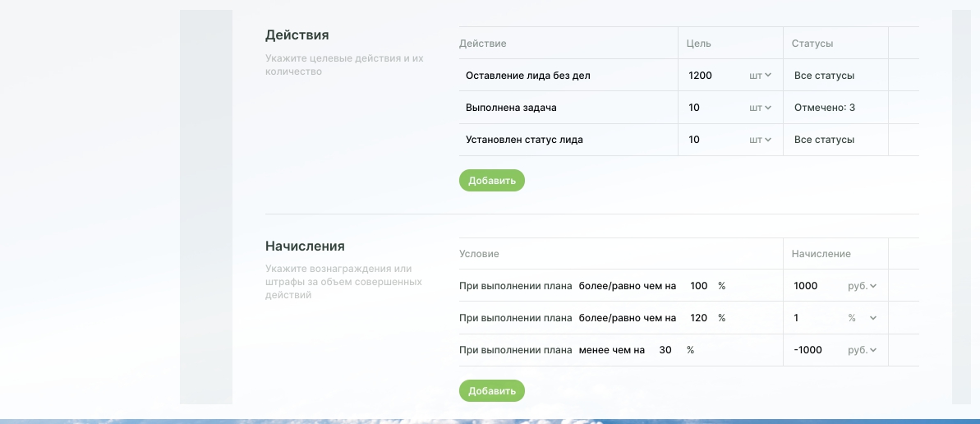The height and width of the screenshot is (424, 980).
Task: Open '%' unit dropdown in 120% accrual row
Action: point(862,318)
